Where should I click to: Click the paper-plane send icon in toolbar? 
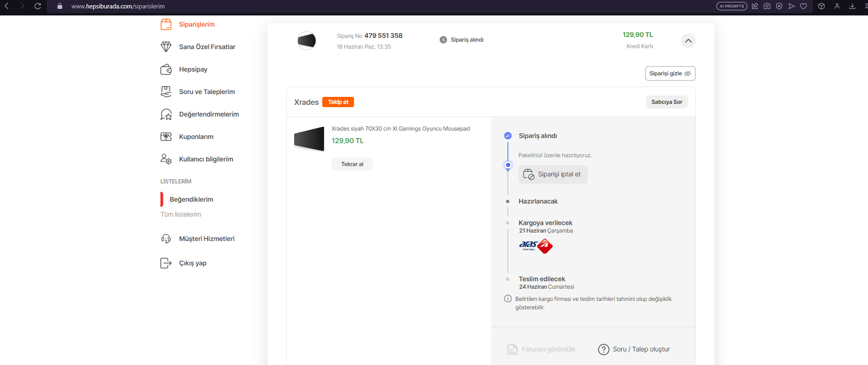tap(791, 6)
